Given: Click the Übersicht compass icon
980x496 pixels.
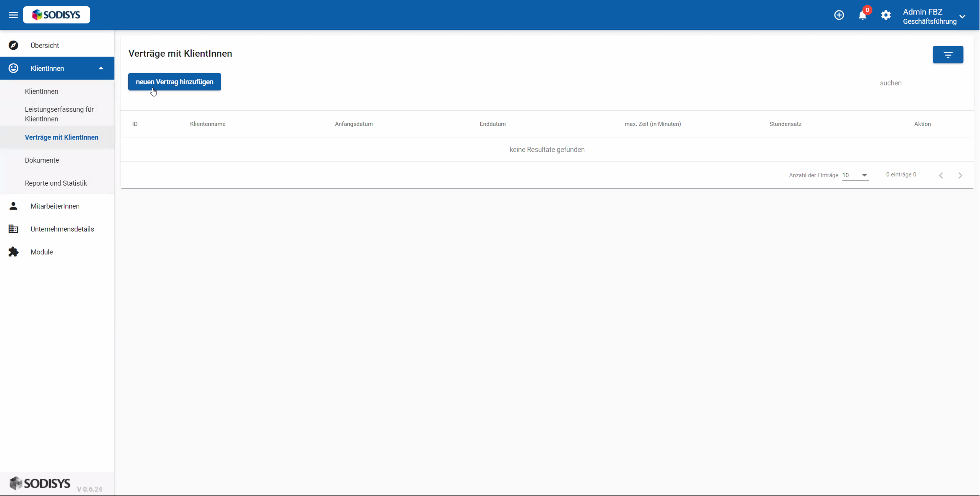Looking at the screenshot, I should pyautogui.click(x=13, y=45).
